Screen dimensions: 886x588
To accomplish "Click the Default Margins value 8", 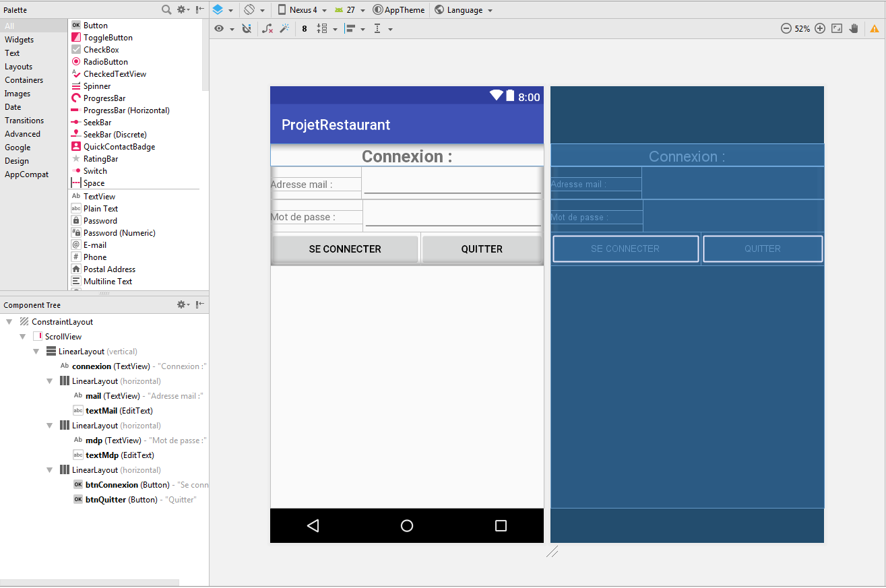I will coord(304,28).
